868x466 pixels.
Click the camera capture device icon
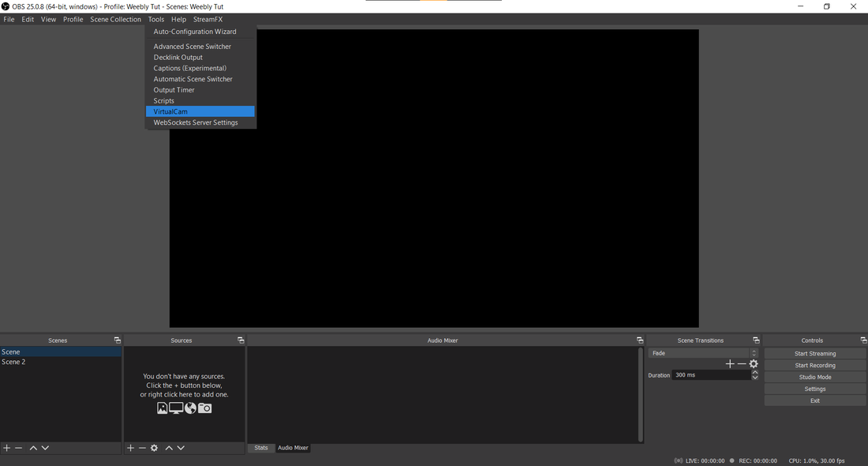click(x=204, y=408)
